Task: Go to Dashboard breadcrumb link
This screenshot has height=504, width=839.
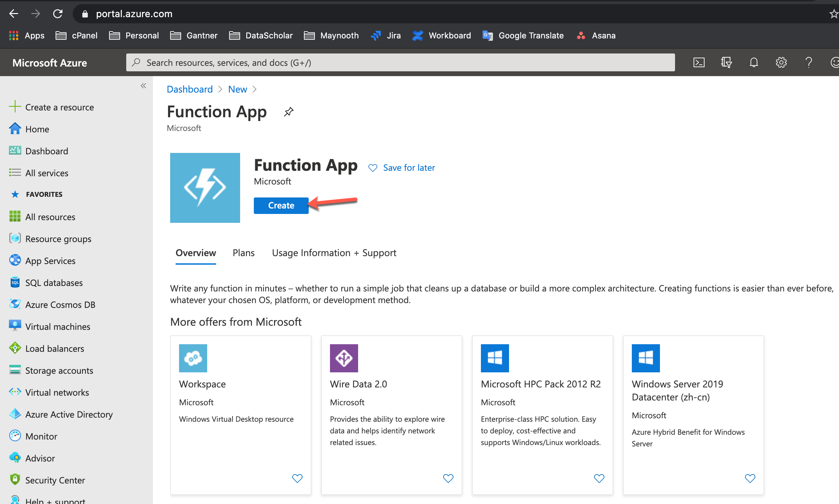Action: (190, 89)
